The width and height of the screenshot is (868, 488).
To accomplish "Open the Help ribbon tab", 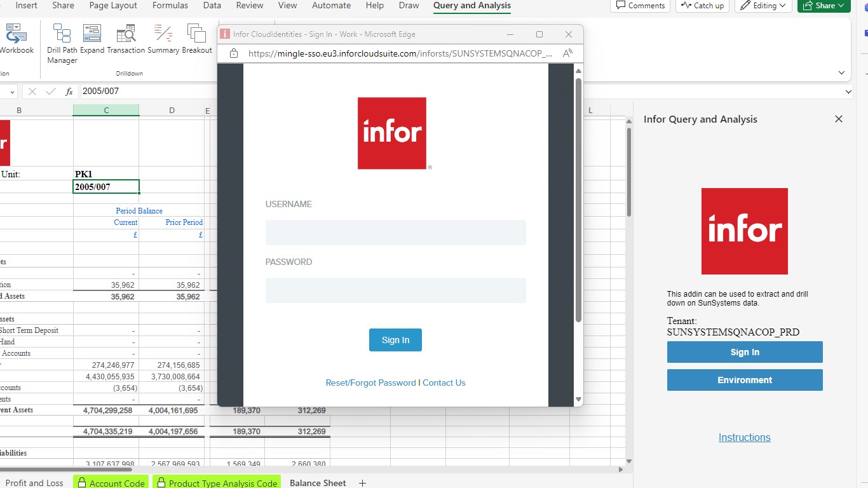I will 375,6.
